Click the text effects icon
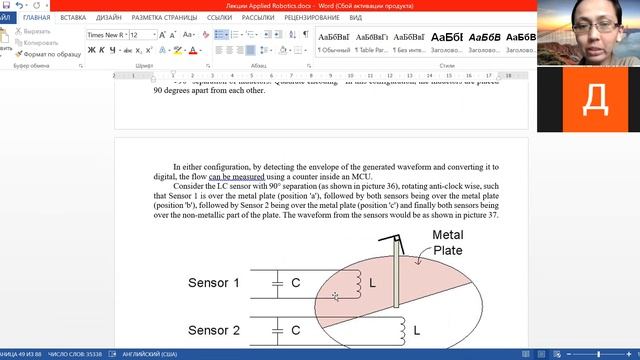Screen dimensions: 640x360 [x=162, y=50]
